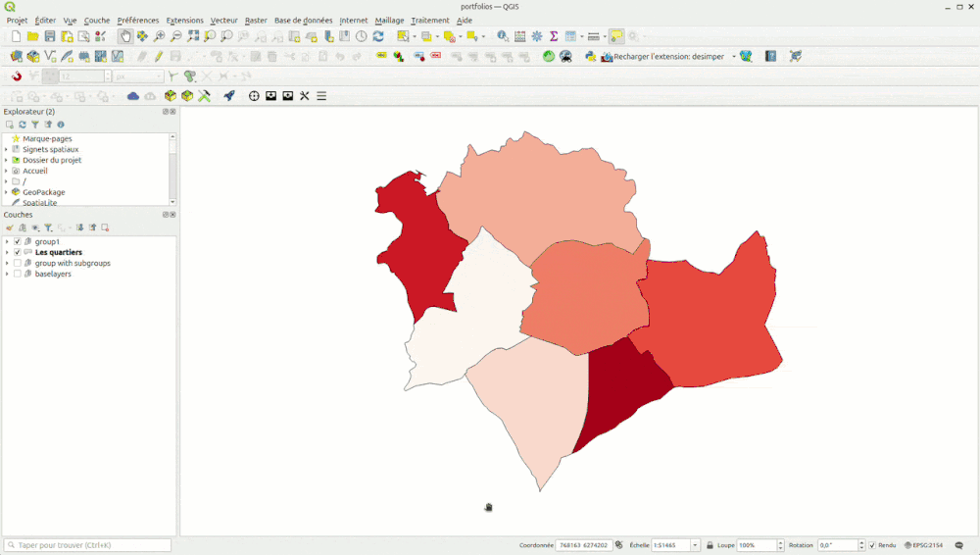Select the Marque-pages item in the Explorateur
Image resolution: width=980 pixels, height=555 pixels.
47,139
